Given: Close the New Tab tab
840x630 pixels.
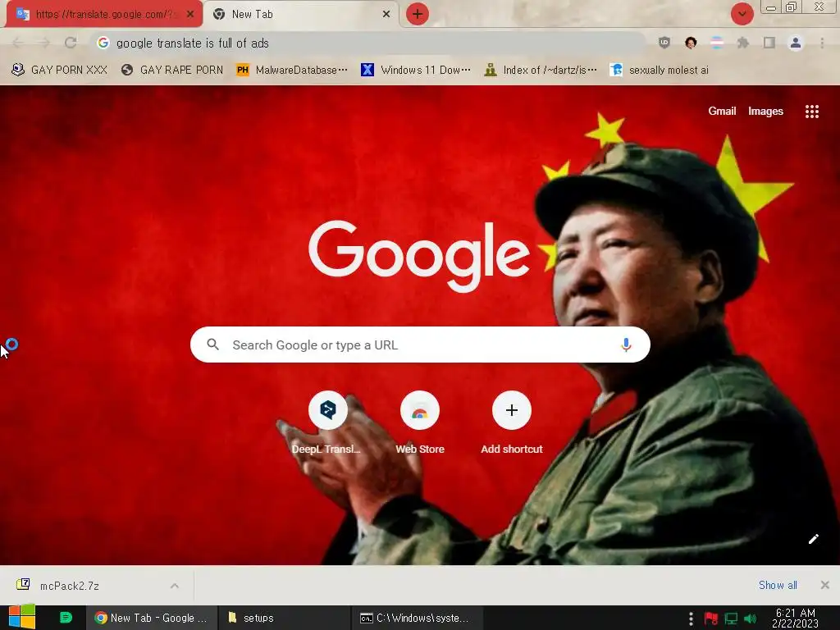Looking at the screenshot, I should coord(386,15).
